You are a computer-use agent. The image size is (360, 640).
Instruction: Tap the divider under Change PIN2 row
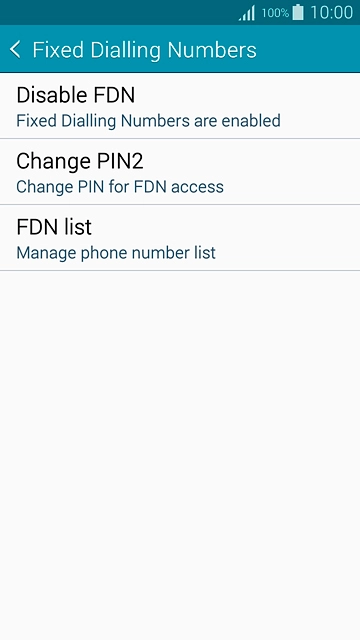[x=180, y=204]
